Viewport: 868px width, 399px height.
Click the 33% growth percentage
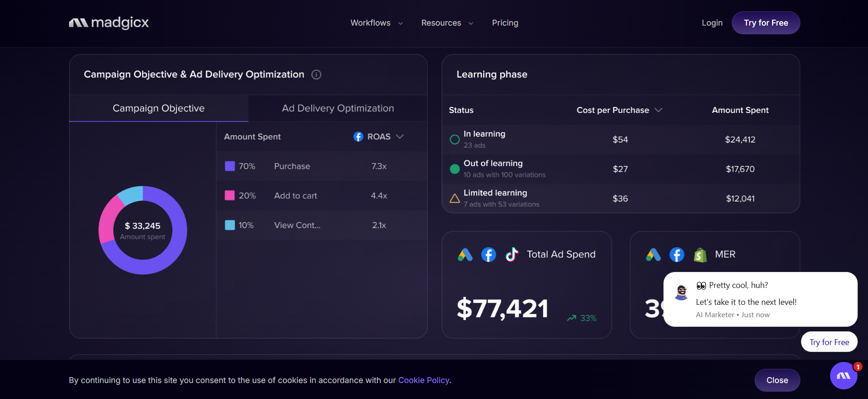pyautogui.click(x=588, y=318)
